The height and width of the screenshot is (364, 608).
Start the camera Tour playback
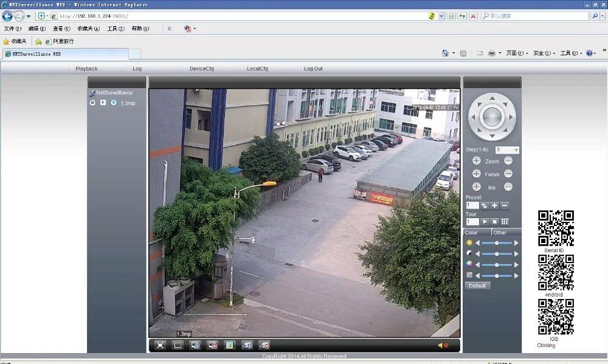pos(485,221)
